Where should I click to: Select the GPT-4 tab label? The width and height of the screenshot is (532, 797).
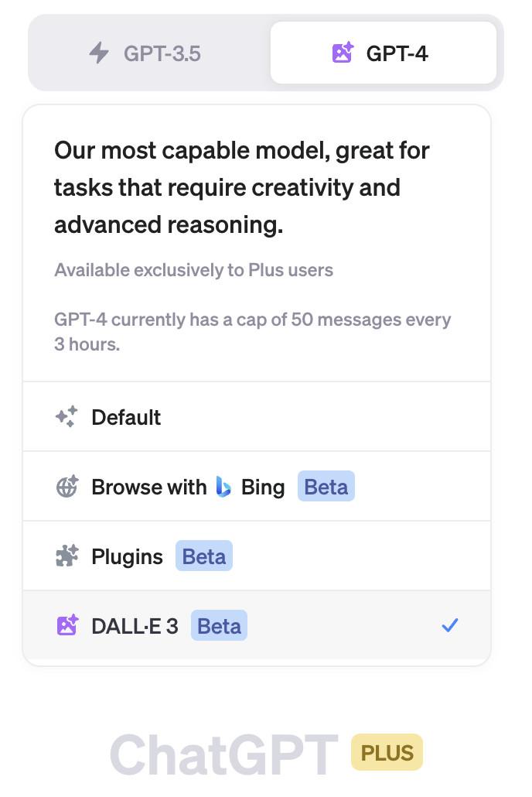point(397,53)
